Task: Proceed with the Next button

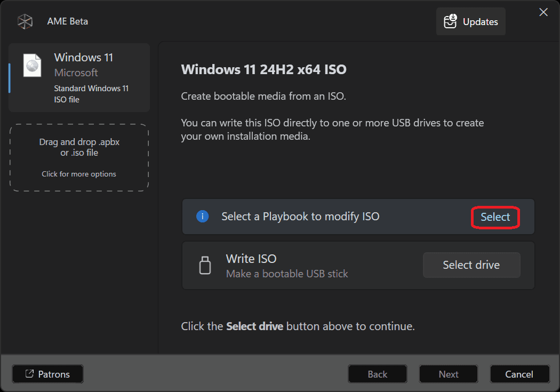Action: pyautogui.click(x=449, y=374)
